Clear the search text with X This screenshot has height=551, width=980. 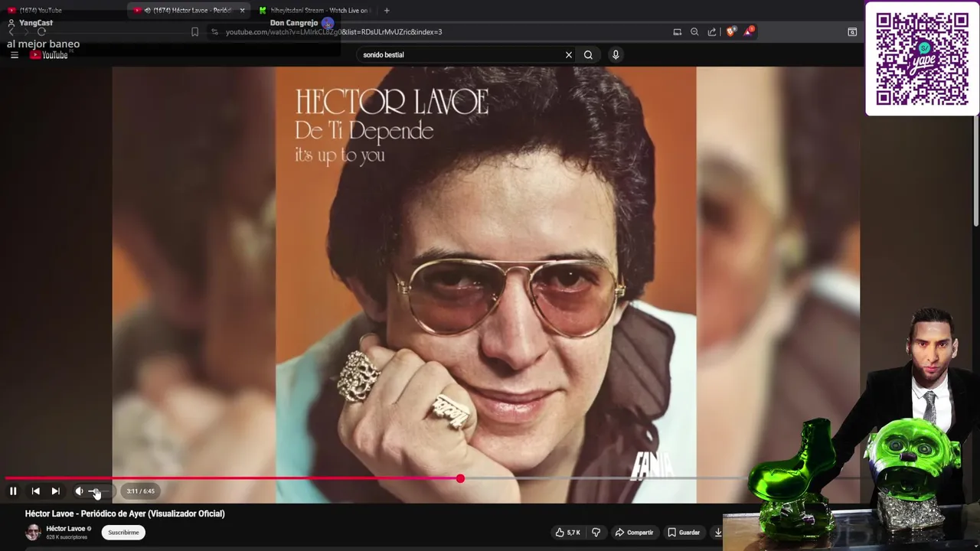pyautogui.click(x=568, y=55)
